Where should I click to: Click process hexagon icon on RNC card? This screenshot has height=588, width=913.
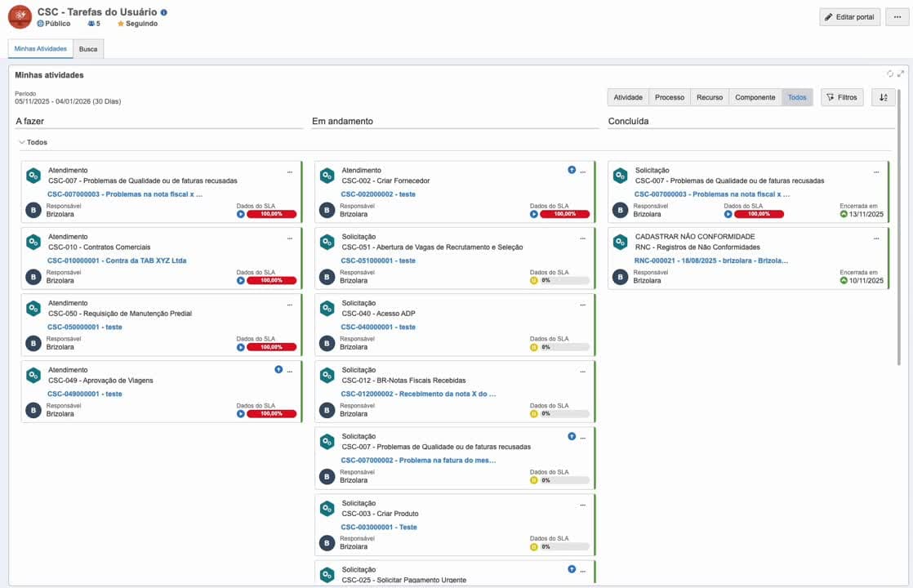tap(621, 242)
